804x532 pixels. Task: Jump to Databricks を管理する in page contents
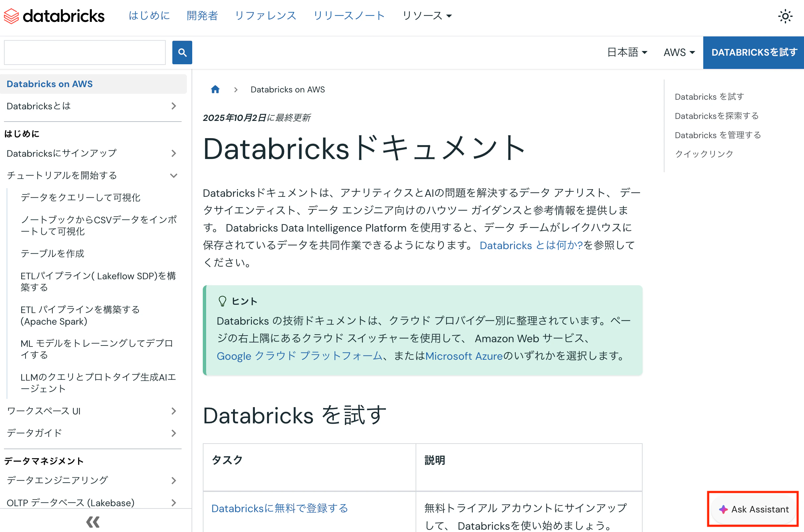(x=718, y=135)
